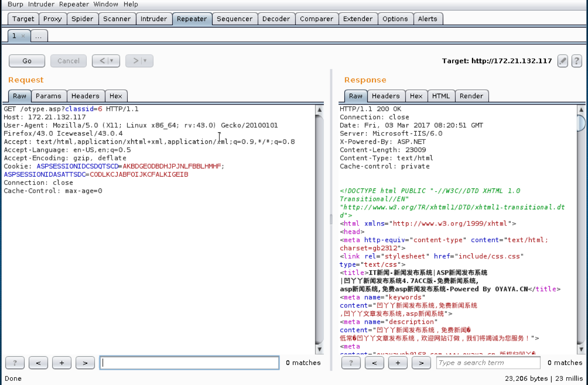
Task: Close repeater tab 1 with the x
Action: [x=23, y=36]
